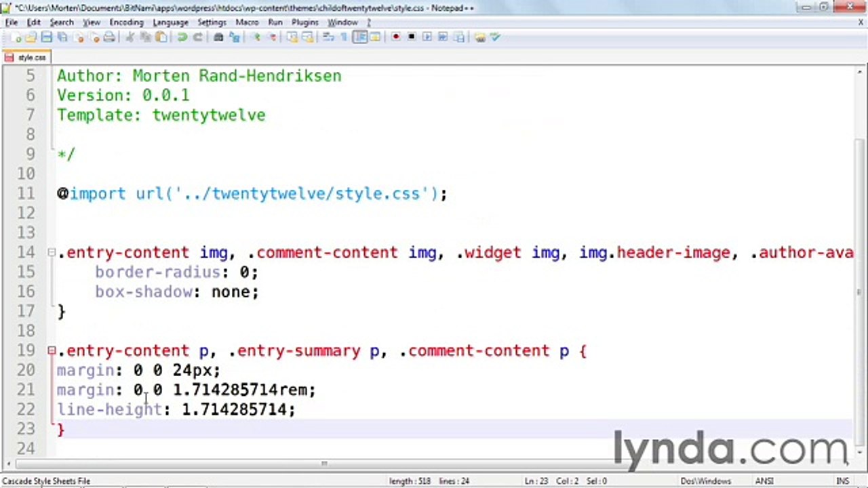
Task: Click 'box-shadow: none;' code line
Action: tap(176, 292)
